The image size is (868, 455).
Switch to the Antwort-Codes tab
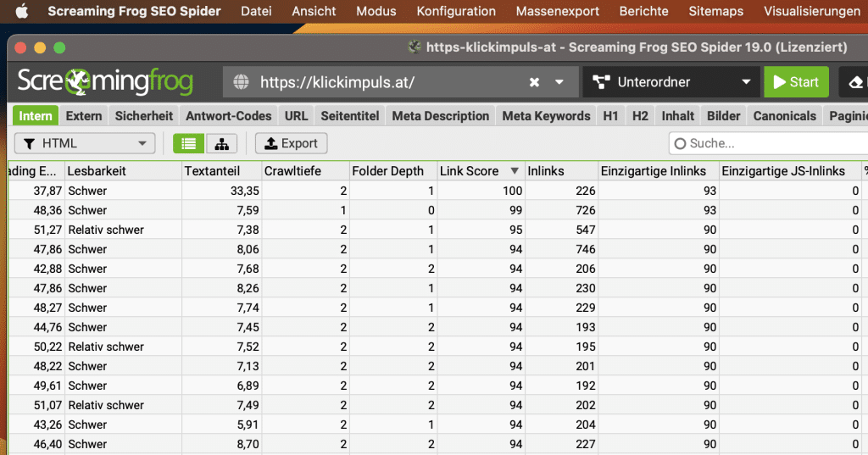(229, 116)
